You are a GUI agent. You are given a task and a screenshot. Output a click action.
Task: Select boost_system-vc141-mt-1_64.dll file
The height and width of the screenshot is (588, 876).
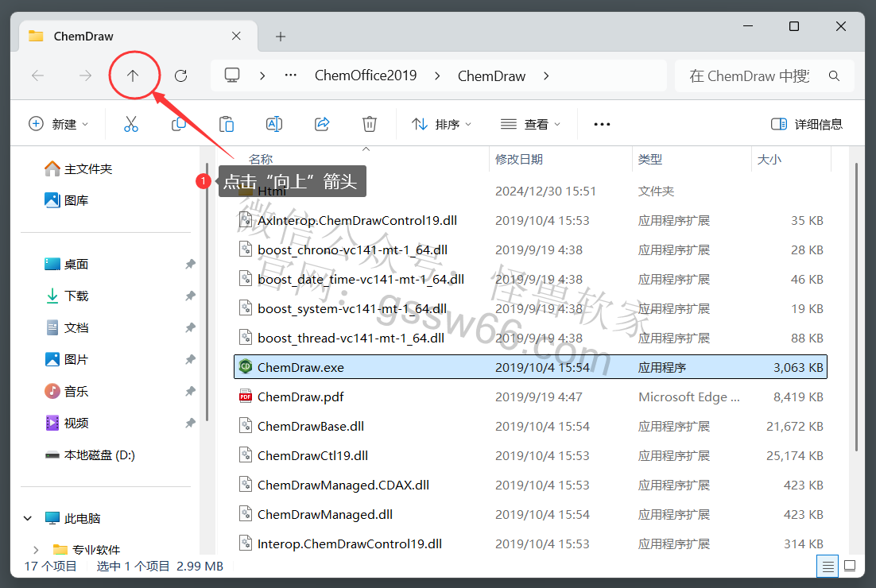(x=530, y=309)
